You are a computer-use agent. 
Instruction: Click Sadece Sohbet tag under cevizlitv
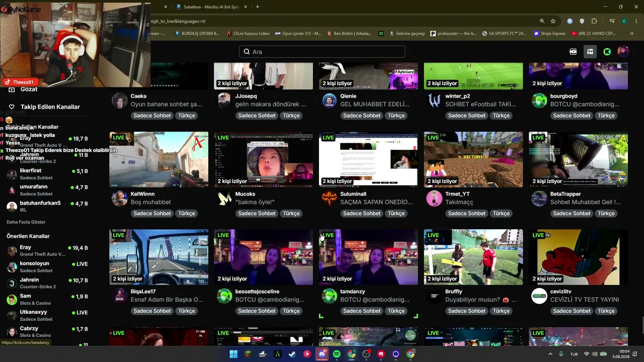pyautogui.click(x=572, y=311)
